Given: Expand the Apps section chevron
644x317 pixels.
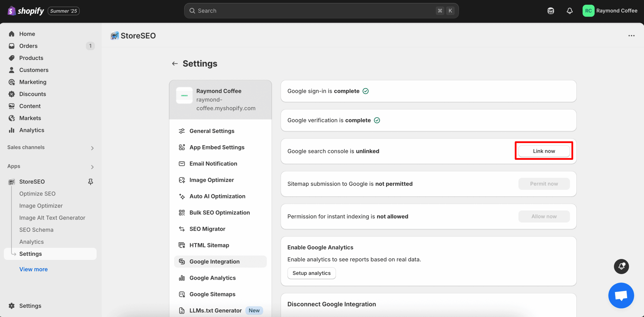Looking at the screenshot, I should tap(92, 167).
